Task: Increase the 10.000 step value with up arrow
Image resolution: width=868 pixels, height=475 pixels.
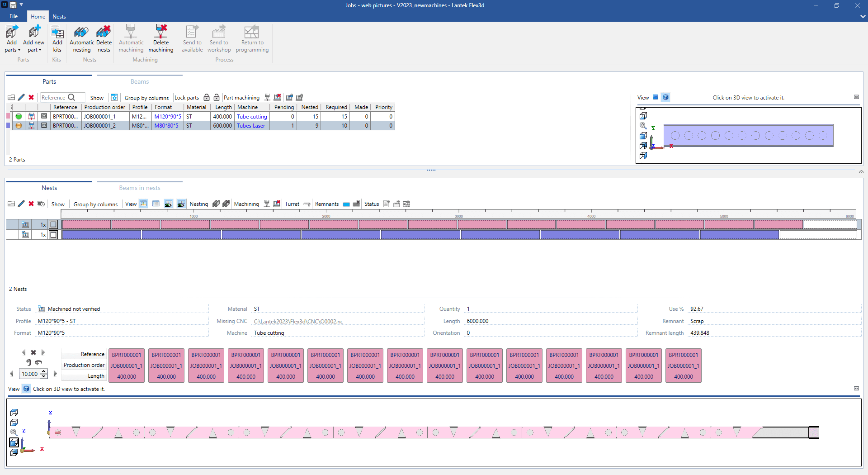Action: [44, 371]
